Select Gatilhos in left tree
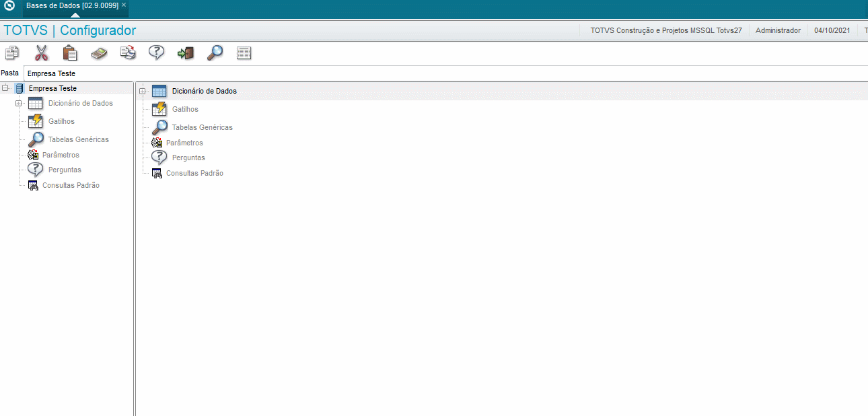This screenshot has height=416, width=868. coord(61,121)
